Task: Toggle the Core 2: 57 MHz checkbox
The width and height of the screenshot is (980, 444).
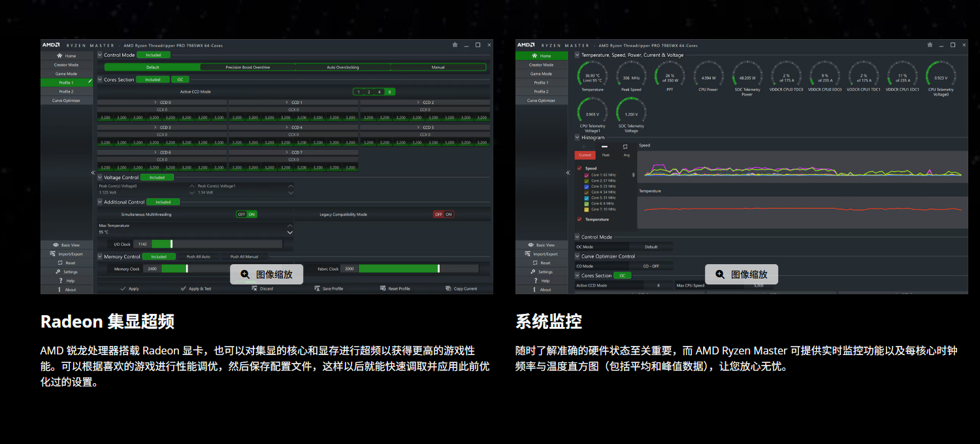Action: pos(587,180)
